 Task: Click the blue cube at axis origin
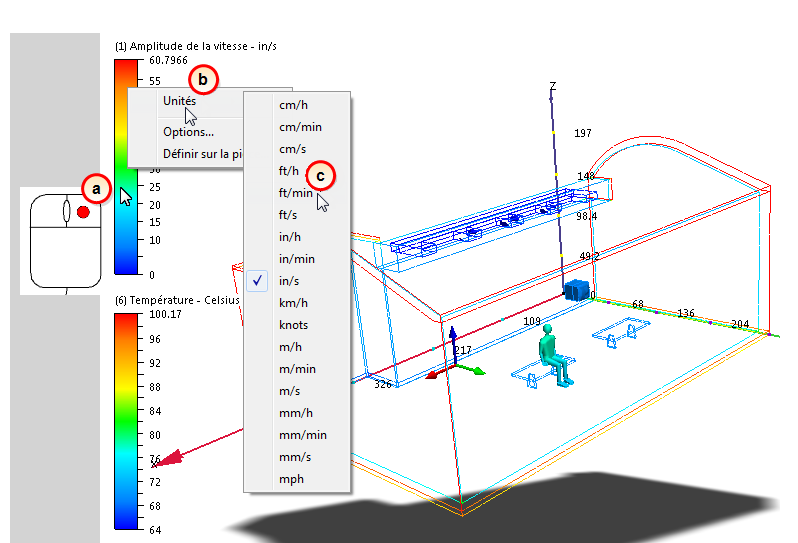click(x=577, y=290)
